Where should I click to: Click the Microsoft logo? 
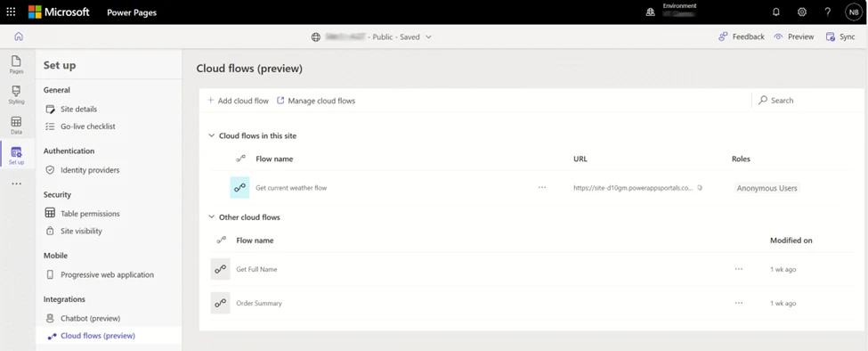[x=59, y=12]
